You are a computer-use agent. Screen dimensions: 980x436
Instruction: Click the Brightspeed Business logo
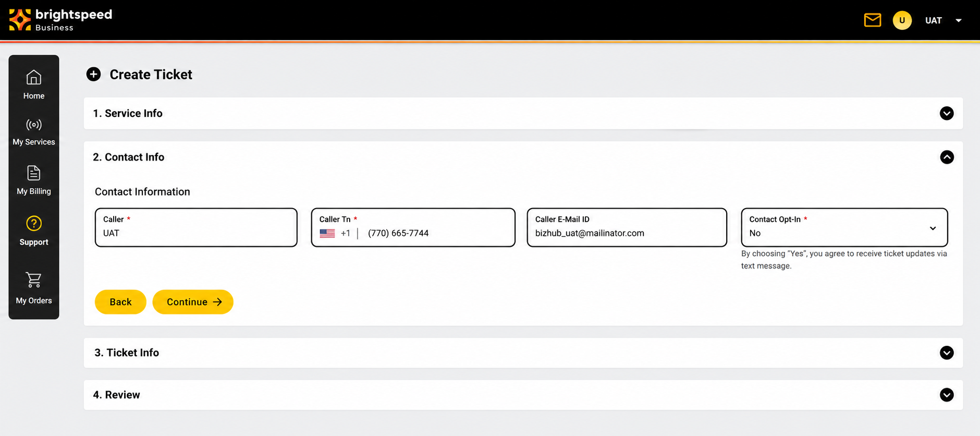point(60,20)
